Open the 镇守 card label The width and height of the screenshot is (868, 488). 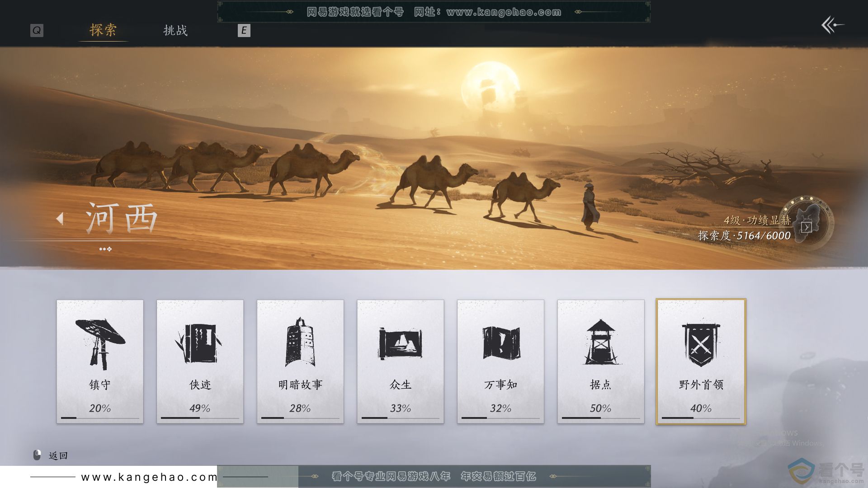coord(100,385)
